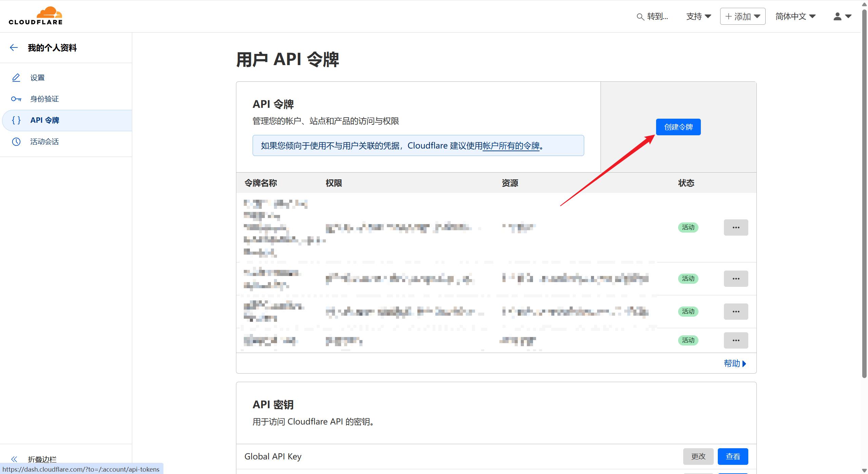Open the user account avatar menu
Viewport: 868px width, 474px height.
coord(842,16)
